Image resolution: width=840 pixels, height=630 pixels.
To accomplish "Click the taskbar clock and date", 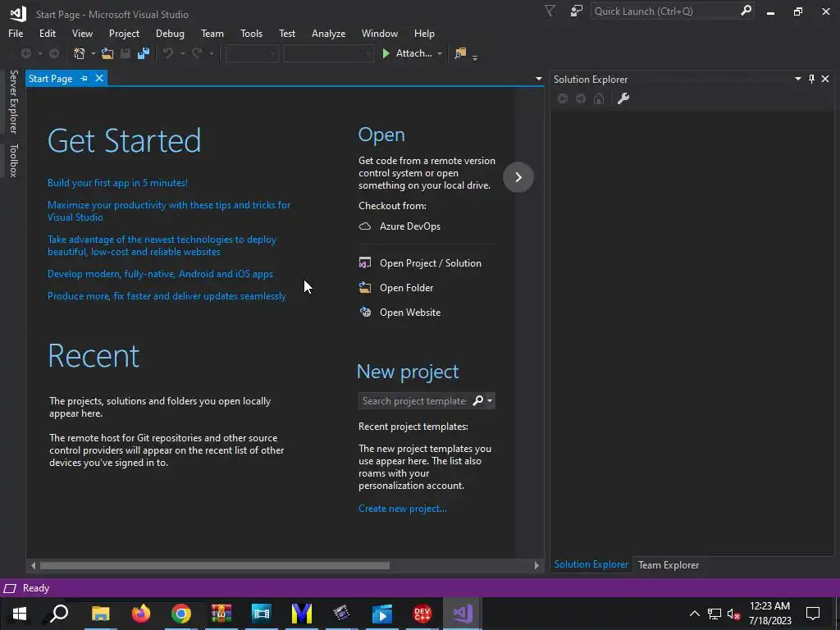I will click(769, 614).
